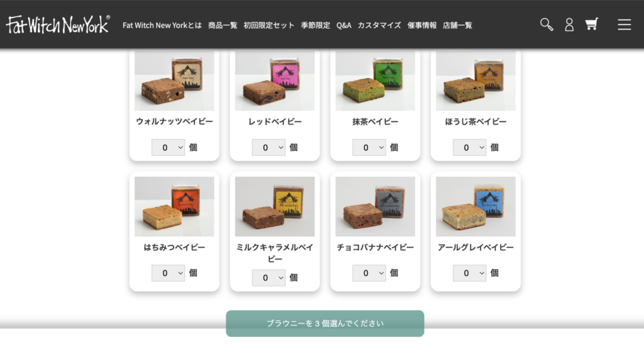Screen dimensions: 644x345
Task: Open the account user icon
Action: (x=569, y=25)
